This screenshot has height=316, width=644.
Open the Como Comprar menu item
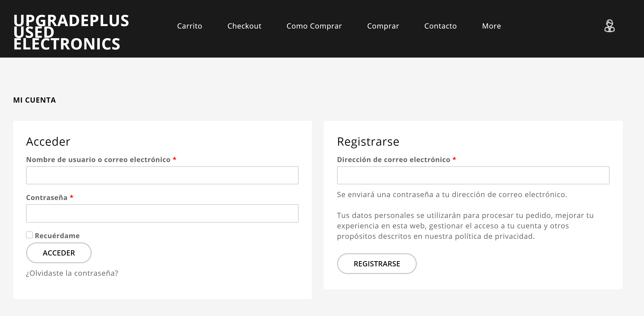point(314,26)
